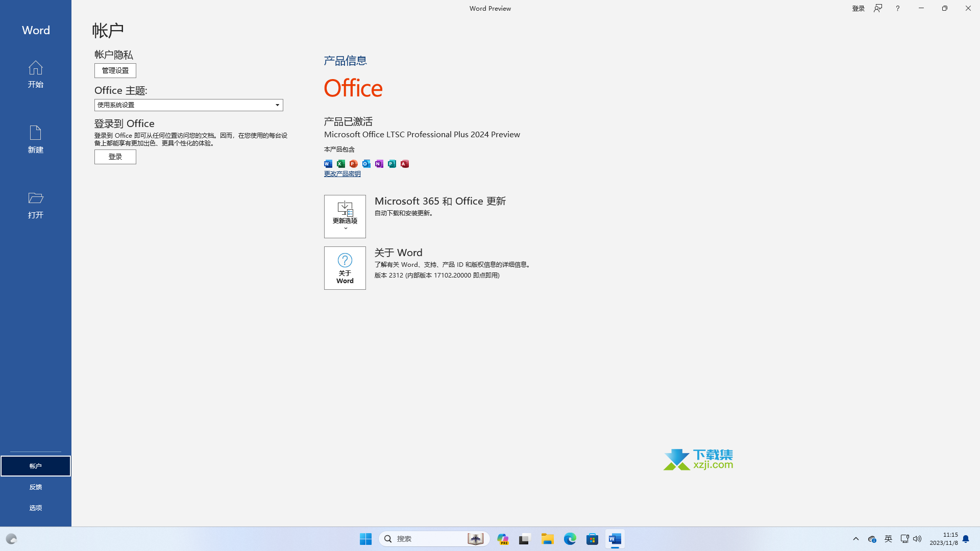The image size is (980, 551).
Task: Click the Access icon in product list
Action: point(405,164)
